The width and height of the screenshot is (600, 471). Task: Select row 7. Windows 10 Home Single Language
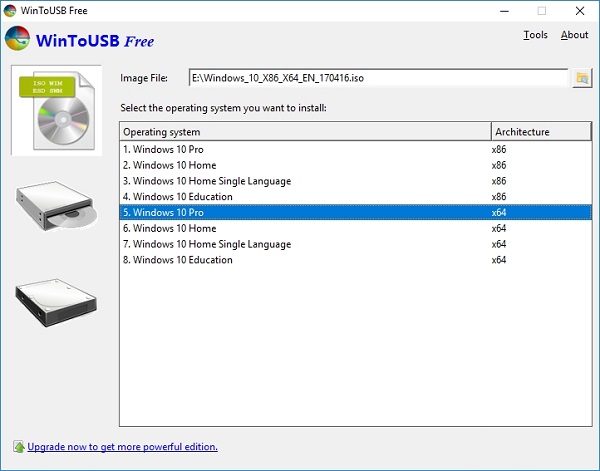point(355,244)
